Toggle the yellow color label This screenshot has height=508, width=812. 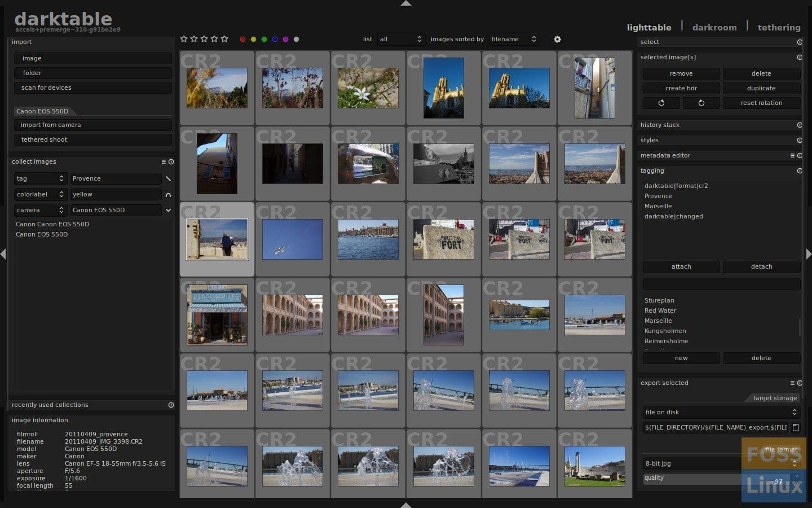[254, 40]
